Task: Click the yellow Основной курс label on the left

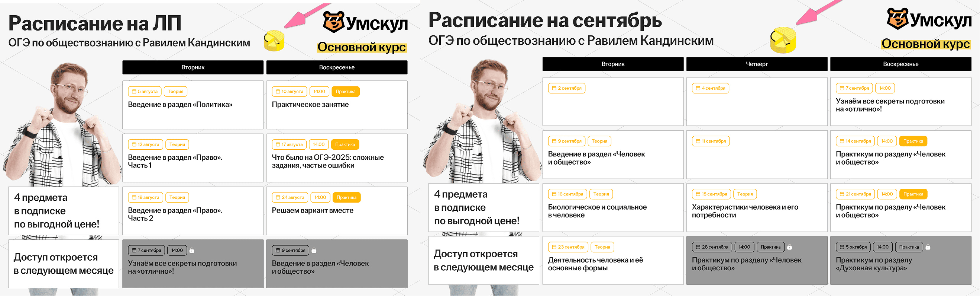Action: point(362,47)
